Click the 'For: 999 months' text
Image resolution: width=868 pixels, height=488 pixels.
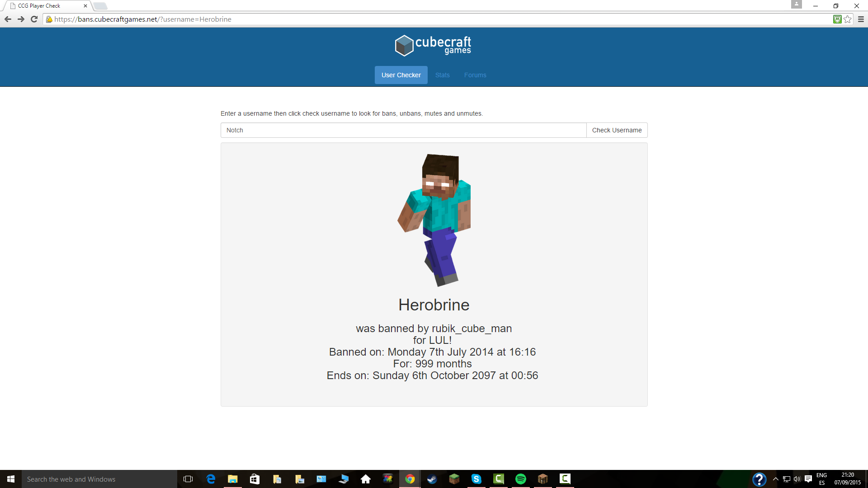pyautogui.click(x=432, y=364)
